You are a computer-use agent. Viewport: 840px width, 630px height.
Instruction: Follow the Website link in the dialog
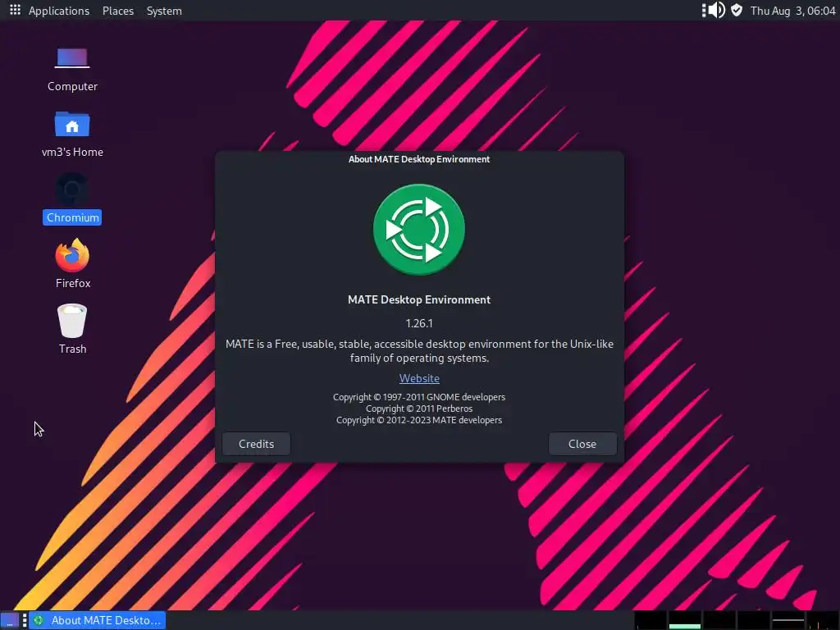(x=419, y=378)
